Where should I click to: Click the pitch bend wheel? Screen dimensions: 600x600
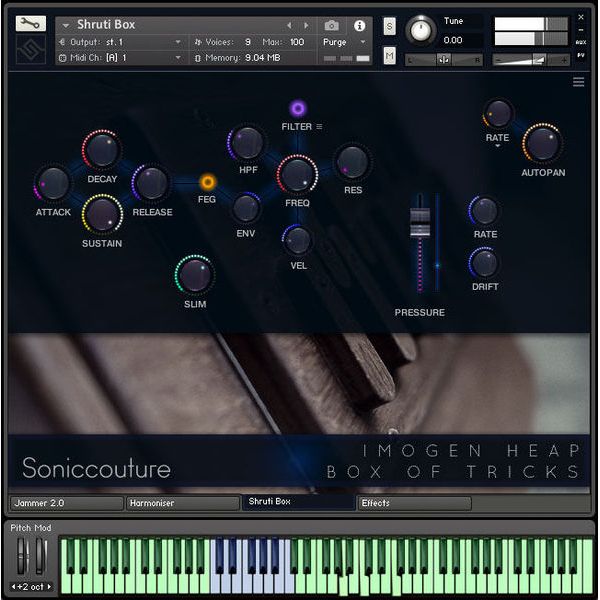[x=22, y=556]
